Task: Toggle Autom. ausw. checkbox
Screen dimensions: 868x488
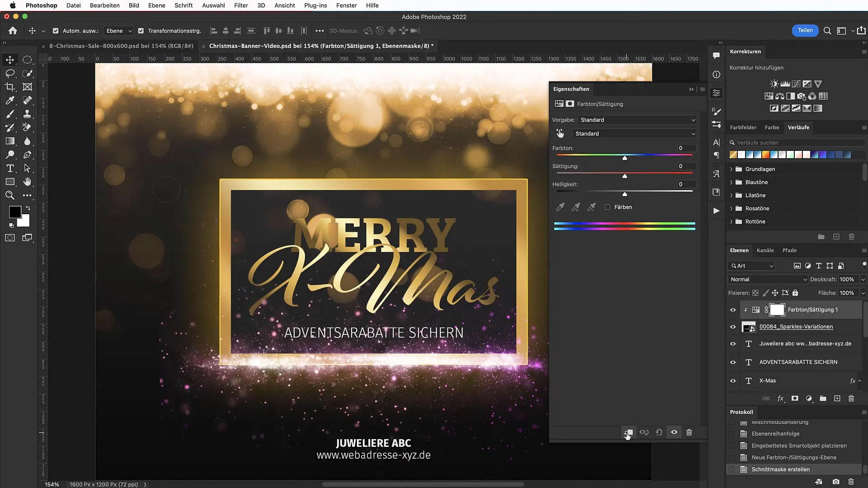Action: coord(56,31)
